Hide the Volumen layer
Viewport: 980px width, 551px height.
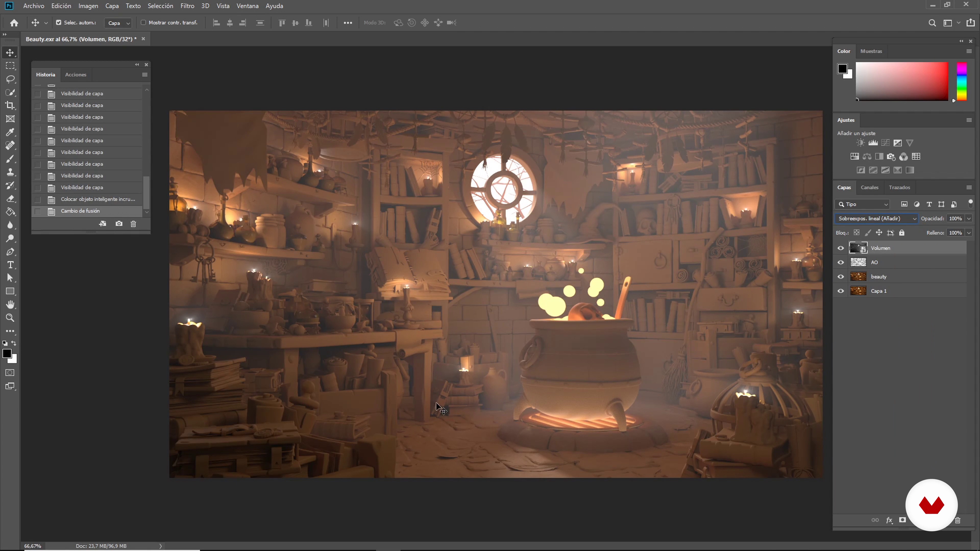[x=841, y=248]
